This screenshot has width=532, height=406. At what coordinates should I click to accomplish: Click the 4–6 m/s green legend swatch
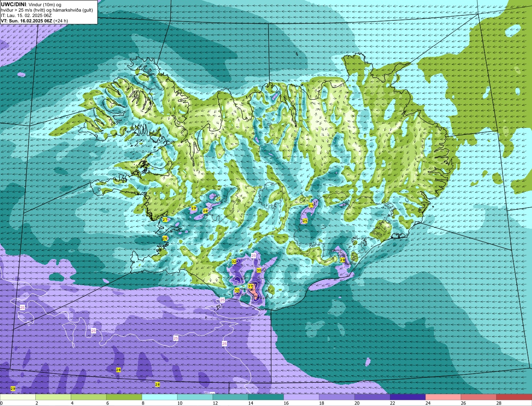point(89,397)
